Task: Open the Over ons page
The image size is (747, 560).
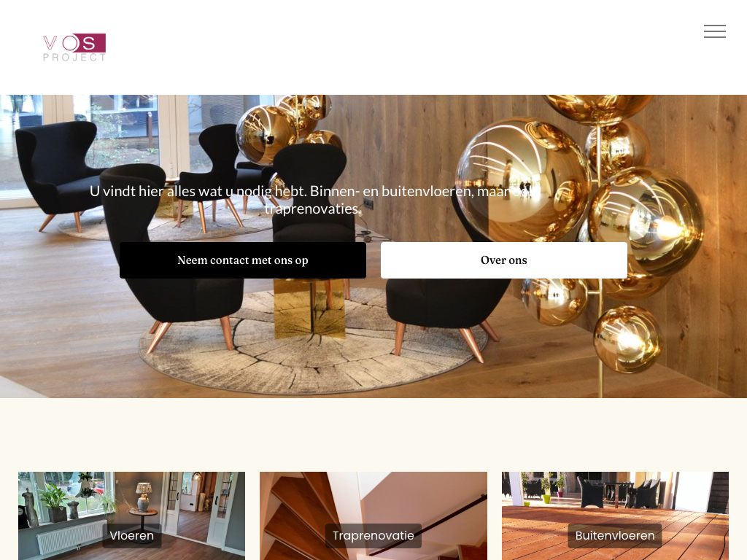Action: (503, 260)
